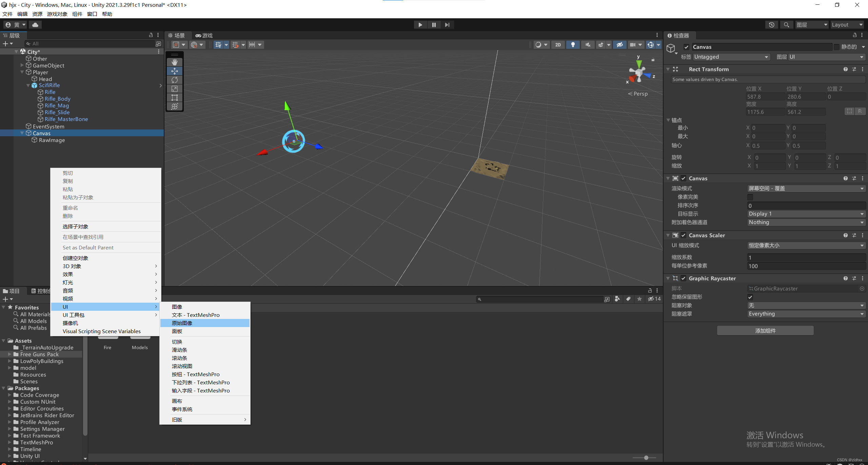Open the render mode dropdown

click(806, 188)
